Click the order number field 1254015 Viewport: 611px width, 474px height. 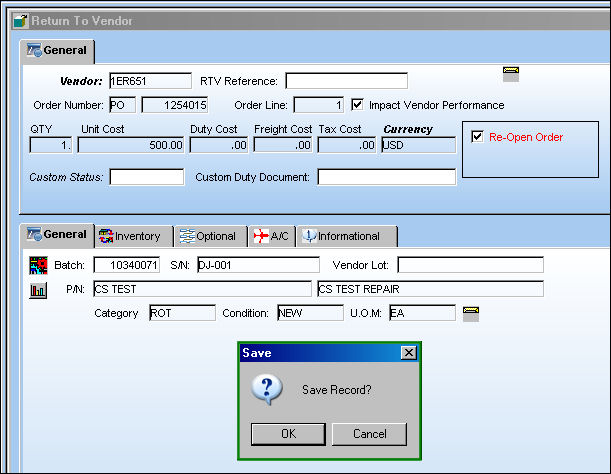point(175,105)
